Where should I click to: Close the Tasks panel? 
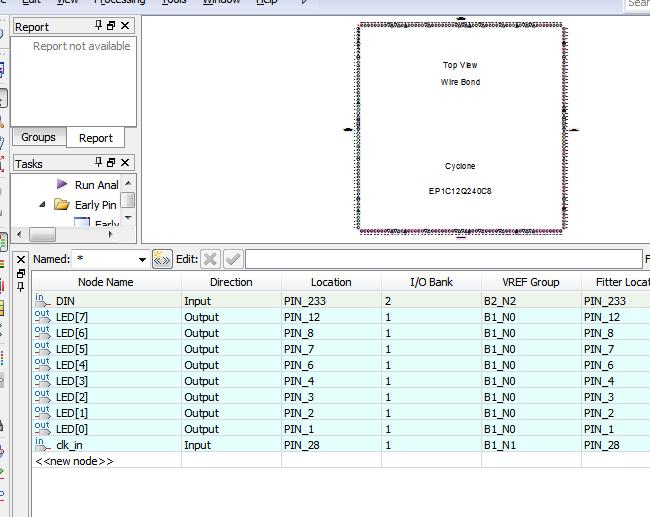tap(126, 163)
